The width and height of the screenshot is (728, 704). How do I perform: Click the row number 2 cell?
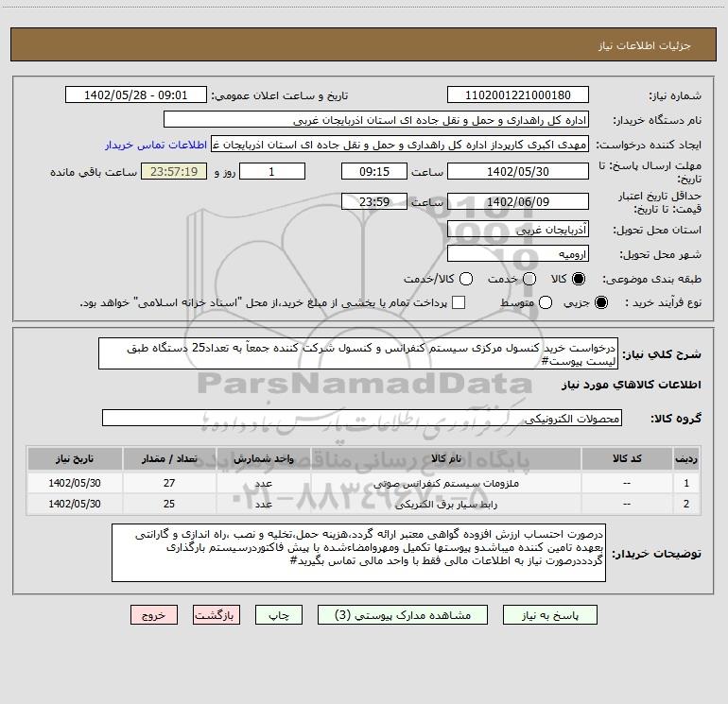click(x=686, y=504)
